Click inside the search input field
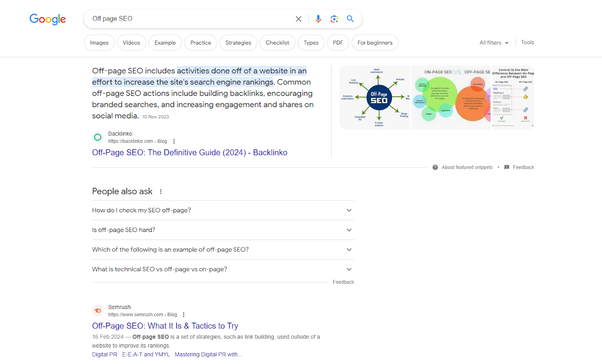This screenshot has width=602, height=364. point(188,19)
